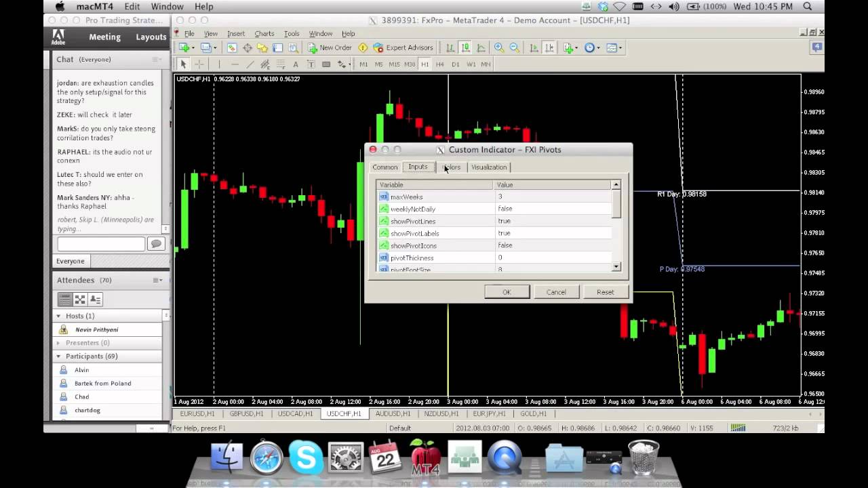
Task: Select the D1 timeframe
Action: [x=455, y=64]
